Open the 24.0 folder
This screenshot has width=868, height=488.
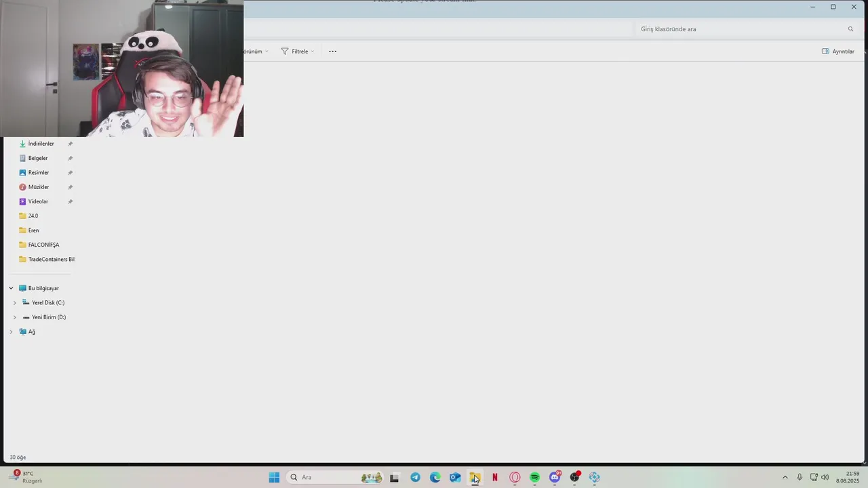point(33,216)
